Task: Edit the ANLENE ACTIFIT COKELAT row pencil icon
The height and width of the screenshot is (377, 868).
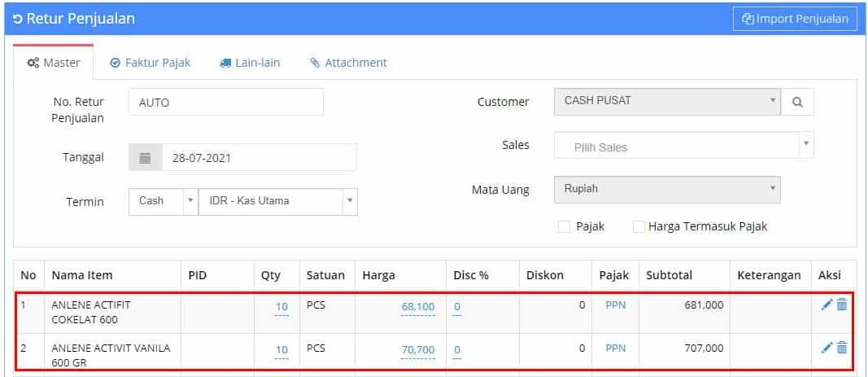Action: pyautogui.click(x=827, y=305)
